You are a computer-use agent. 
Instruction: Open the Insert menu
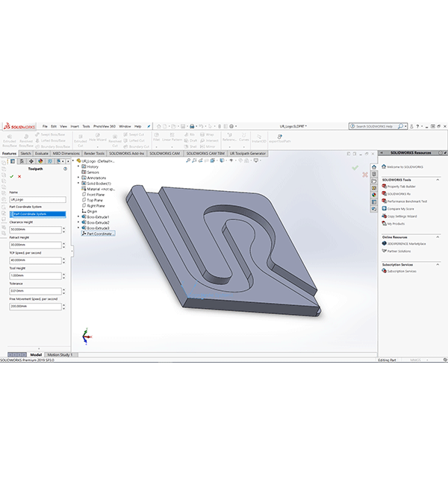click(x=75, y=126)
